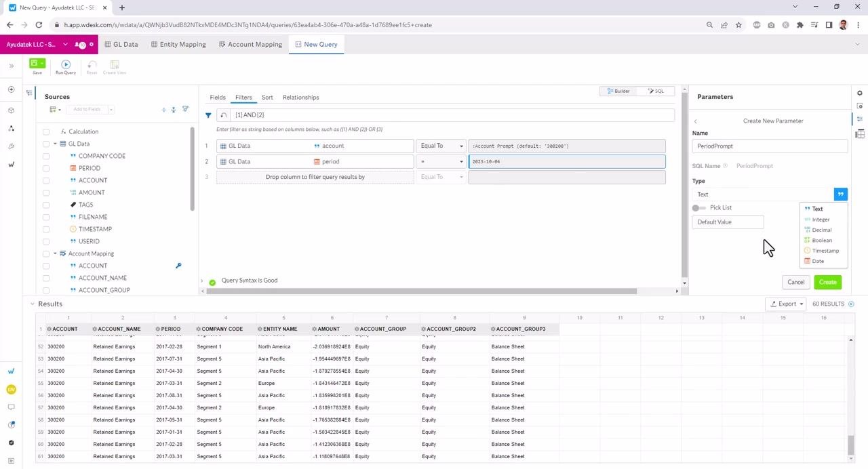Open the Relationships tab

tap(300, 98)
